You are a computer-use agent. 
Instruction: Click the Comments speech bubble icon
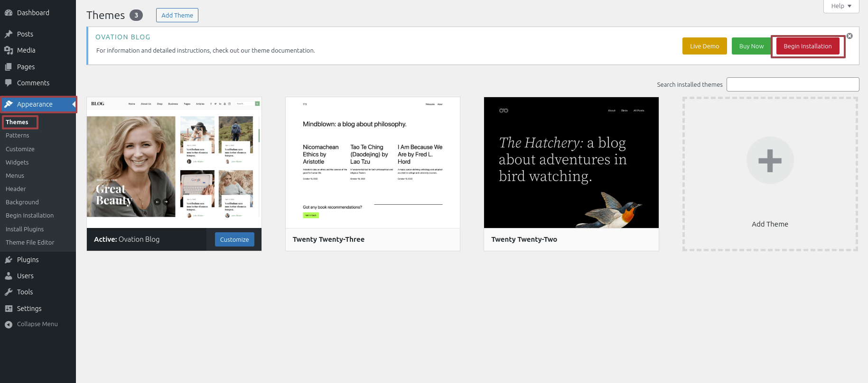[x=9, y=83]
